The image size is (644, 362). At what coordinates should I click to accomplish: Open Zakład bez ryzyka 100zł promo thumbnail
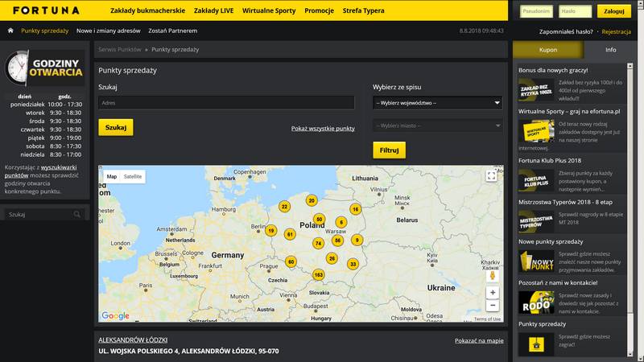(536, 90)
